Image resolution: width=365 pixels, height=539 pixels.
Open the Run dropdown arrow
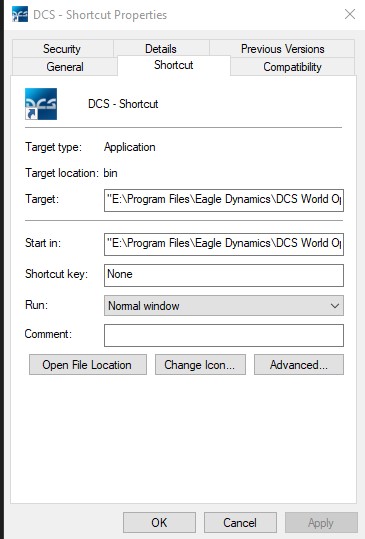[335, 306]
